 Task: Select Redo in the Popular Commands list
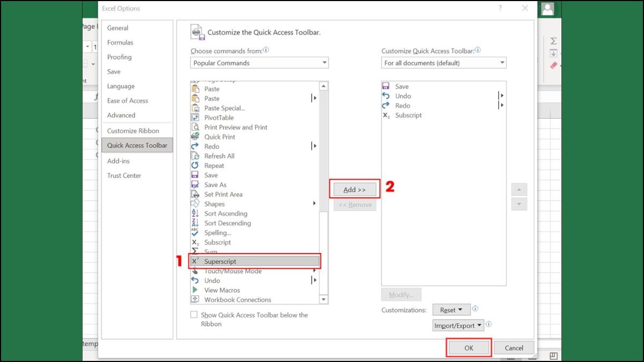pos(254,146)
